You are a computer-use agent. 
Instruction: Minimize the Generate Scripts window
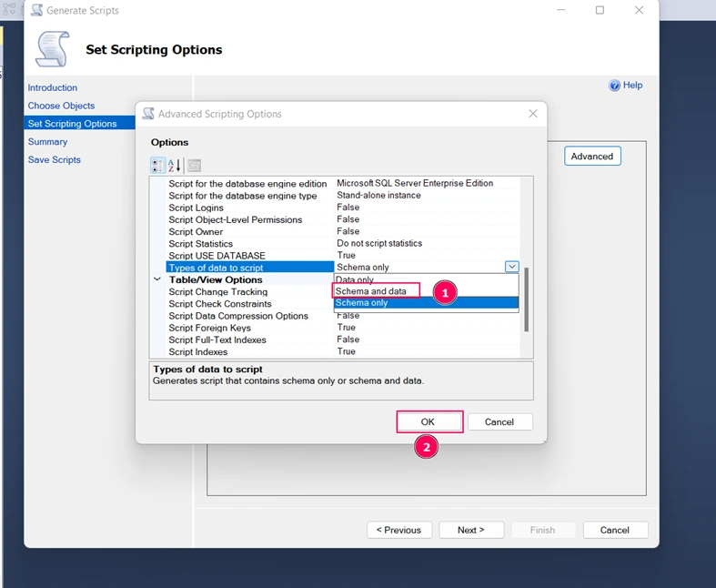[x=561, y=10]
